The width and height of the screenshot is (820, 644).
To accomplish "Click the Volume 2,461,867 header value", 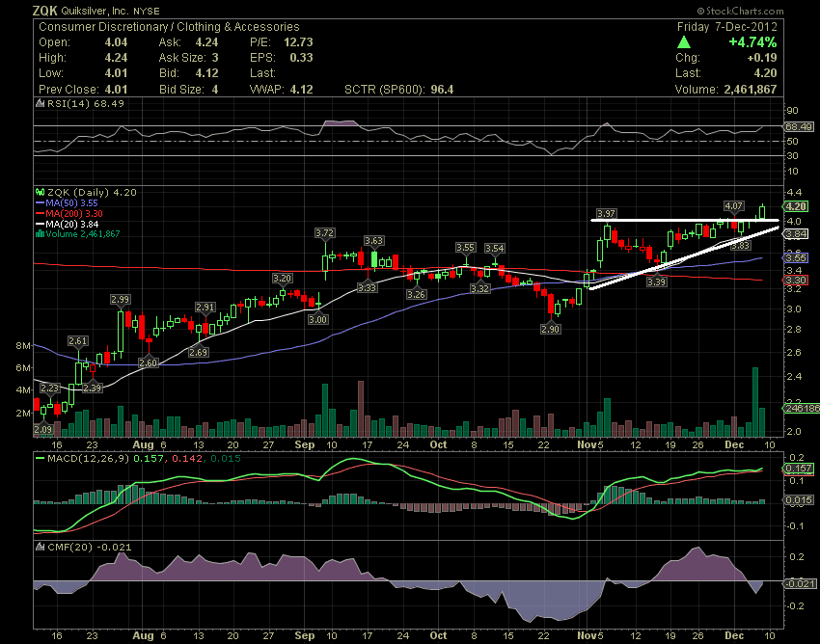I will tap(751, 90).
